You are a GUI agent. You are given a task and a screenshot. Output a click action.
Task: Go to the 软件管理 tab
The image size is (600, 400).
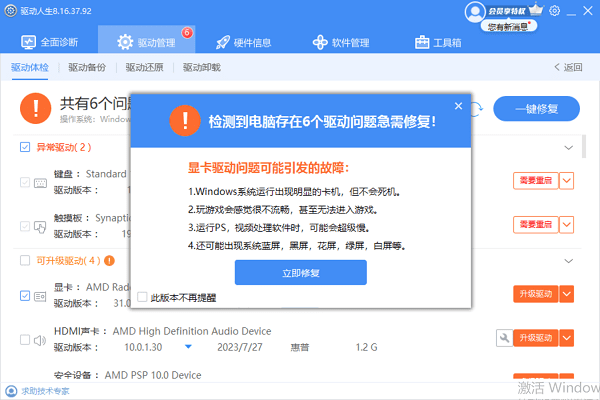click(x=341, y=42)
